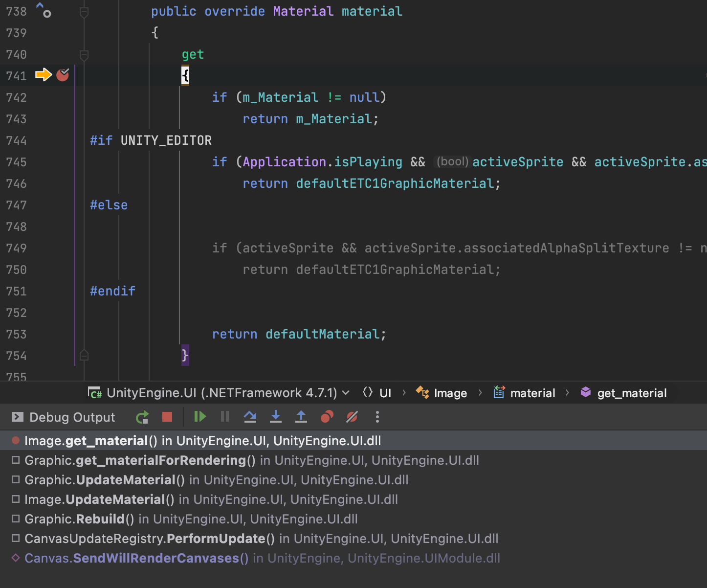The width and height of the screenshot is (707, 588).
Task: Select the Canvas.SendWillRenderCanvases() stack frame
Action: [353, 558]
